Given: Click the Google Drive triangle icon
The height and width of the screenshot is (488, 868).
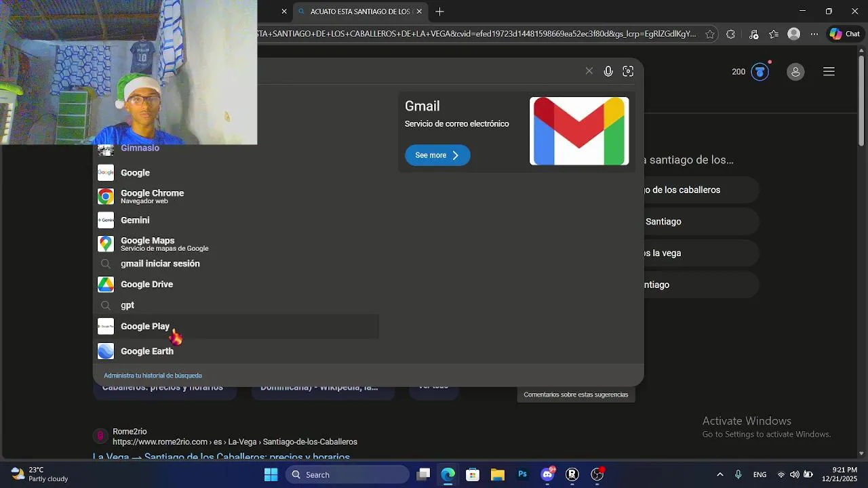Looking at the screenshot, I should click(x=106, y=285).
